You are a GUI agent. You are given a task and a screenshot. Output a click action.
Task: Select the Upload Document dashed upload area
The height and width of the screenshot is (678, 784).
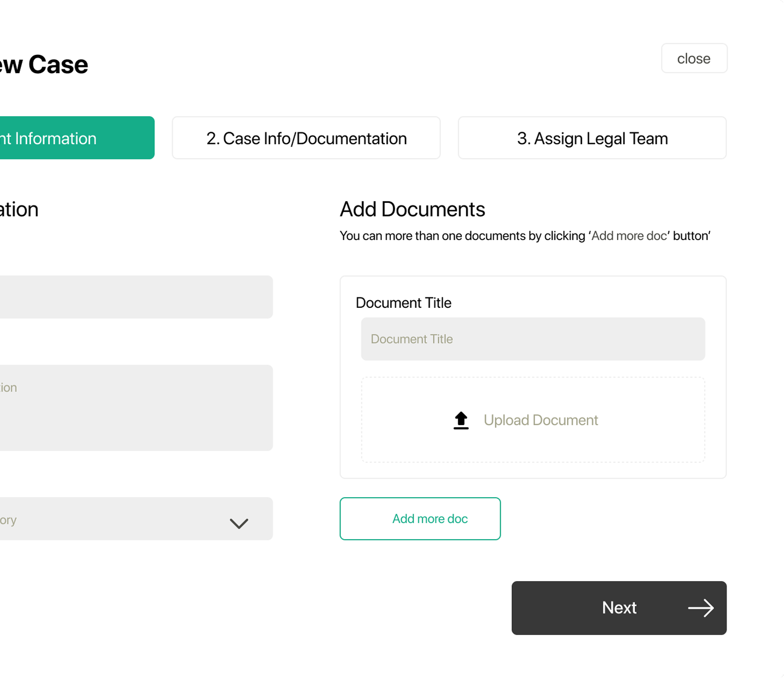pyautogui.click(x=533, y=420)
